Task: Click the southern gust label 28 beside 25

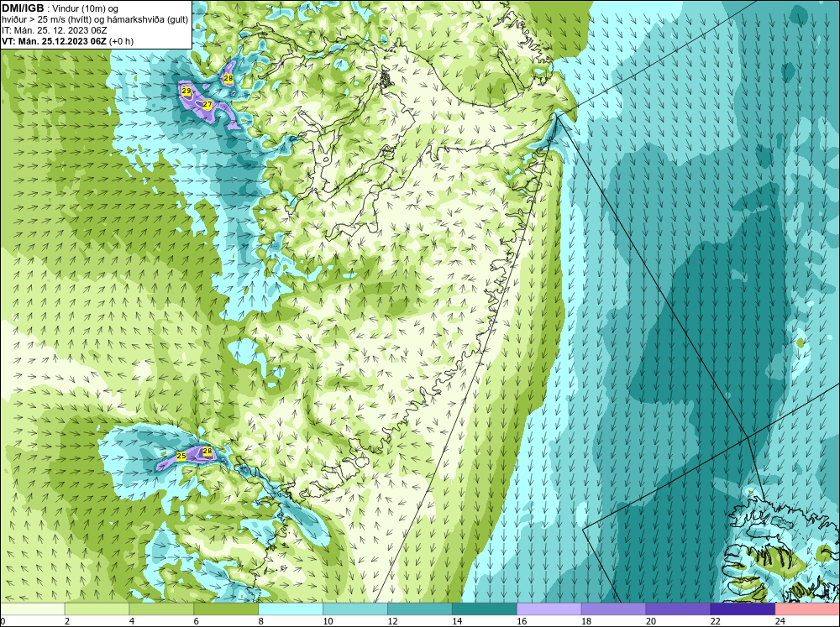Action: tap(207, 452)
